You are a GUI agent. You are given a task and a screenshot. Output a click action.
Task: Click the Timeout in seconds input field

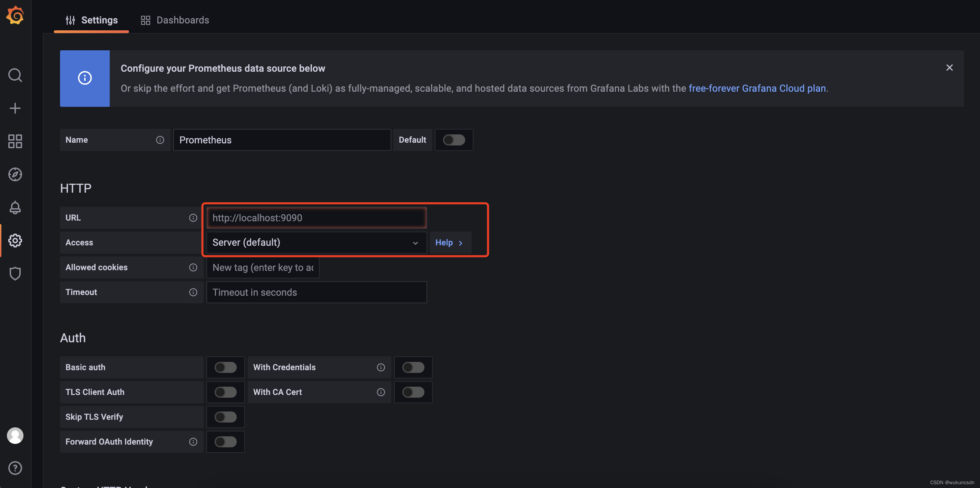pos(316,292)
